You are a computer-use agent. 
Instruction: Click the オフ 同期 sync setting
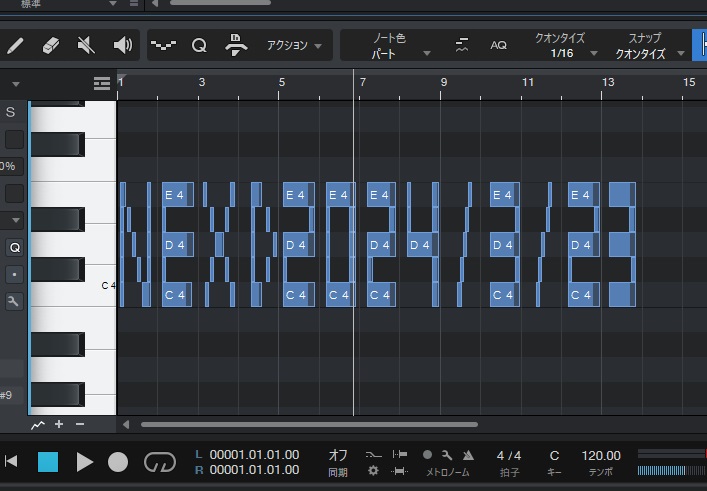pyautogui.click(x=338, y=462)
